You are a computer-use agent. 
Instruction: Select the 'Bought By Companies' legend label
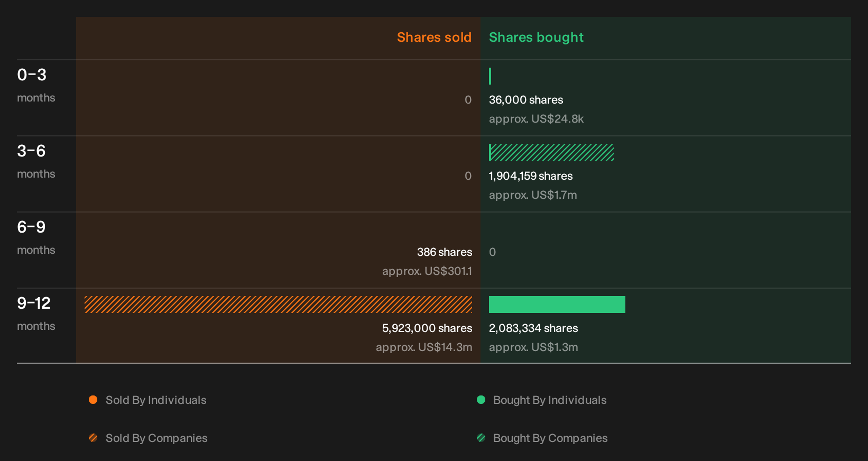[550, 438]
